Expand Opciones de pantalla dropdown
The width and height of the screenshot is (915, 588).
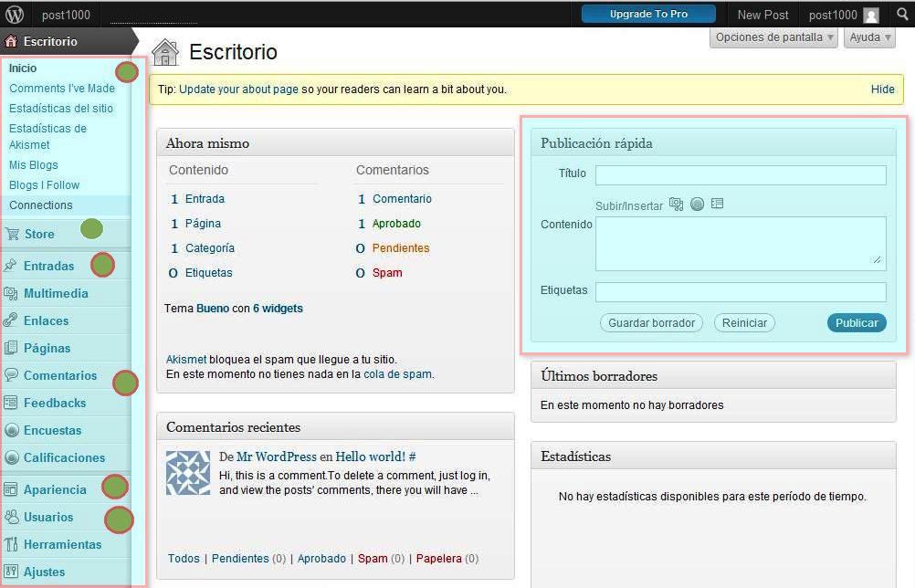pos(774,37)
